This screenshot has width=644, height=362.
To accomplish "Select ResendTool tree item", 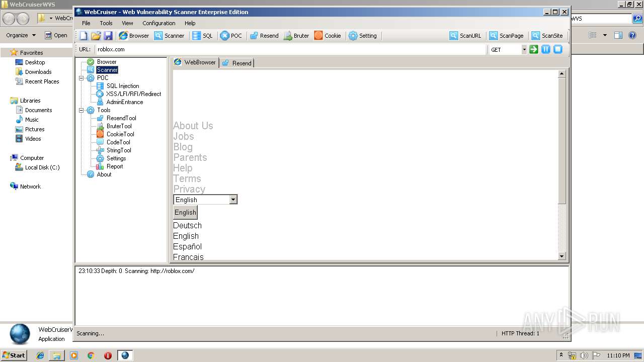I will tap(121, 118).
